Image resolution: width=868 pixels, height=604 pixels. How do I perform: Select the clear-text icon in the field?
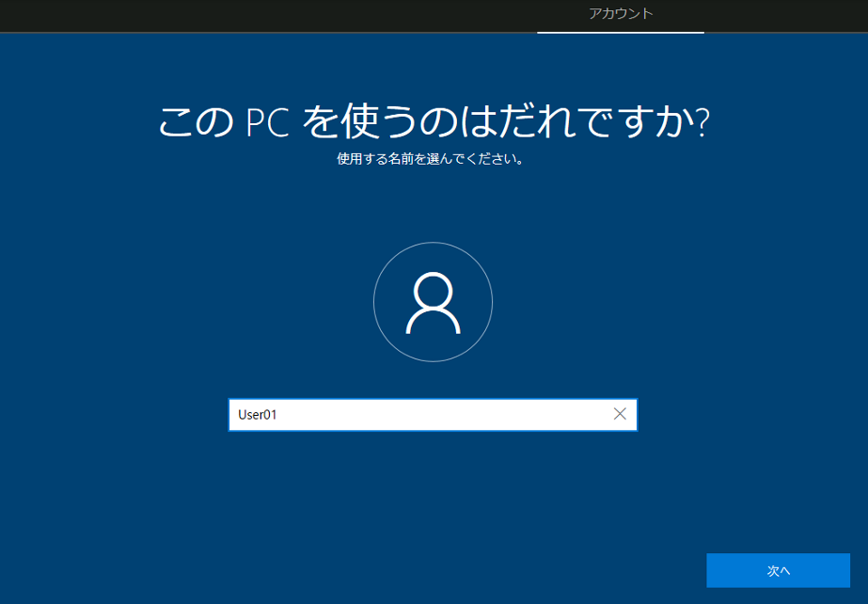click(x=618, y=414)
